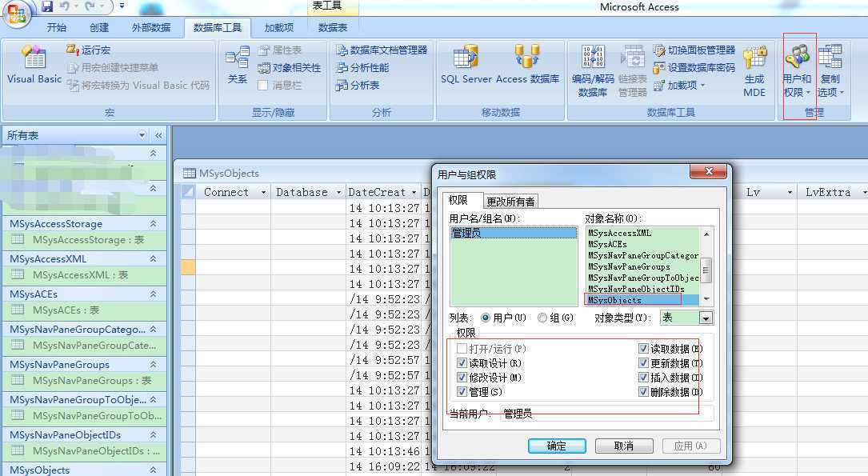Open 复制选项 replication options
This screenshot has height=476, width=868.
(830, 72)
